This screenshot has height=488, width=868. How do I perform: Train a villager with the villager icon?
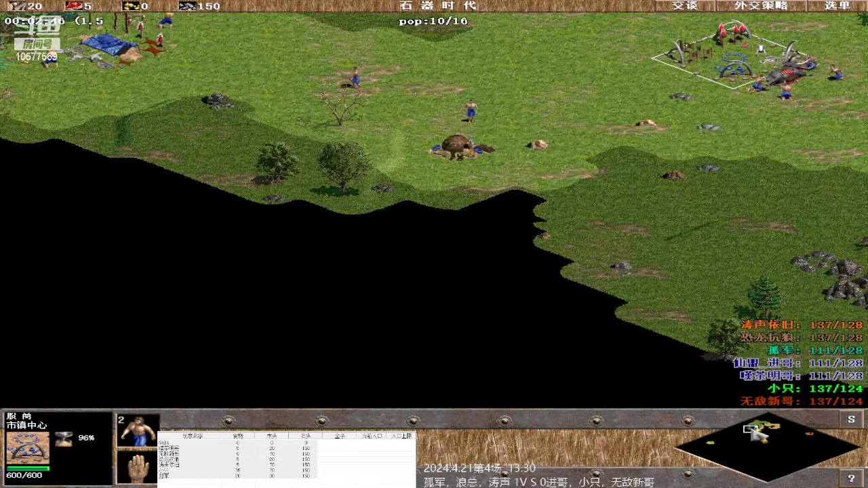tap(138, 431)
